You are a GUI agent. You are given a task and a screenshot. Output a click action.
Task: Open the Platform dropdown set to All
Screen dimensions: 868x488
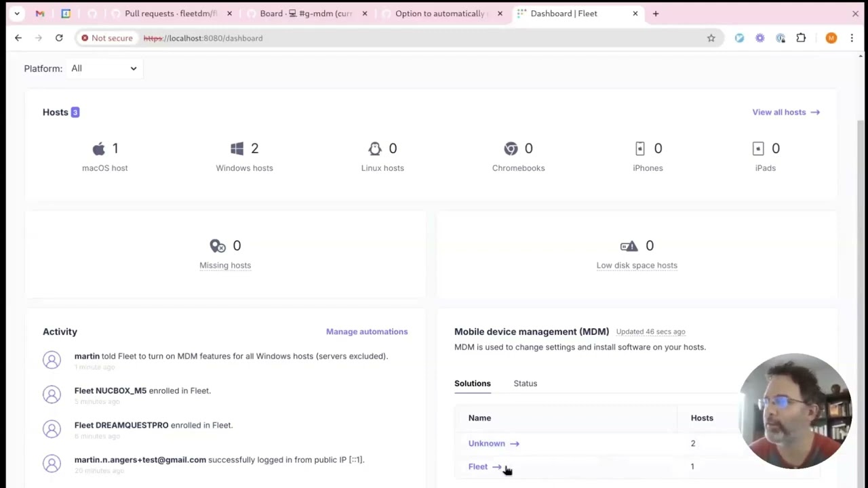tap(103, 68)
